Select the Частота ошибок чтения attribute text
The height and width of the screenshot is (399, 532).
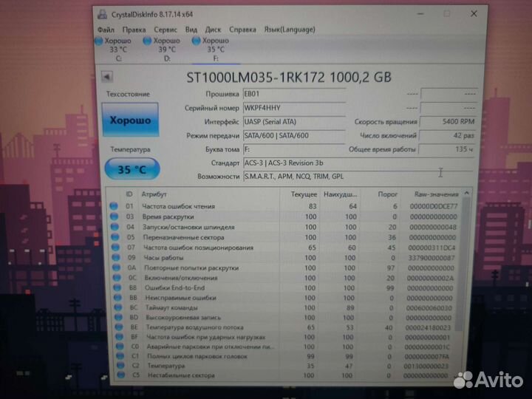(x=179, y=206)
